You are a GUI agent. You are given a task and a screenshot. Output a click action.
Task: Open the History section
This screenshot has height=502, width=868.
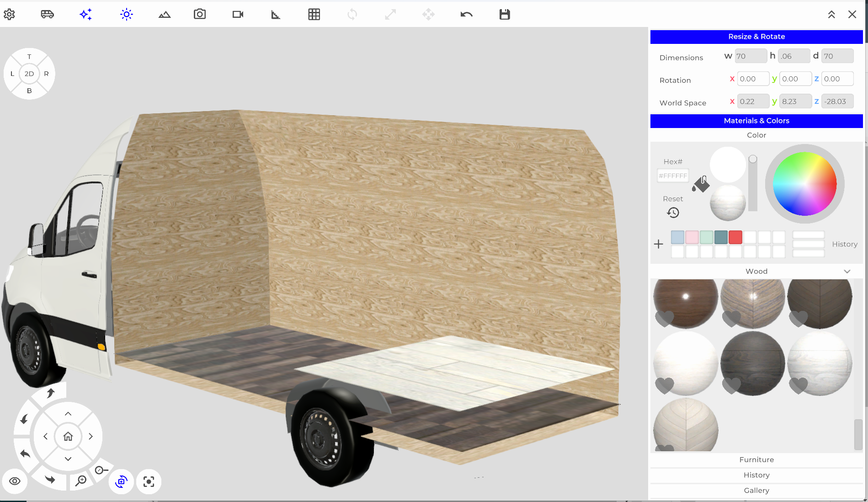(x=756, y=475)
